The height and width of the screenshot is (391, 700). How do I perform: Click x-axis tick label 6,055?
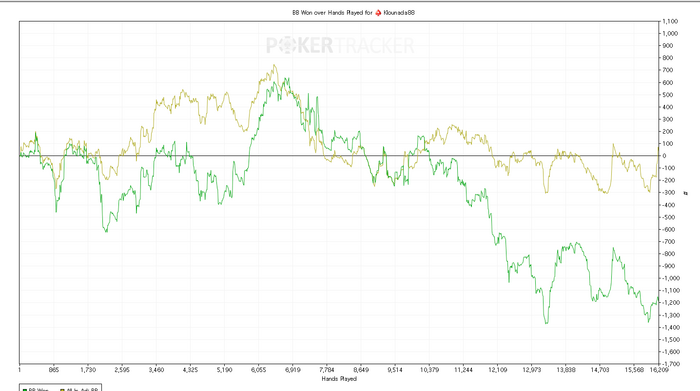pyautogui.click(x=258, y=370)
